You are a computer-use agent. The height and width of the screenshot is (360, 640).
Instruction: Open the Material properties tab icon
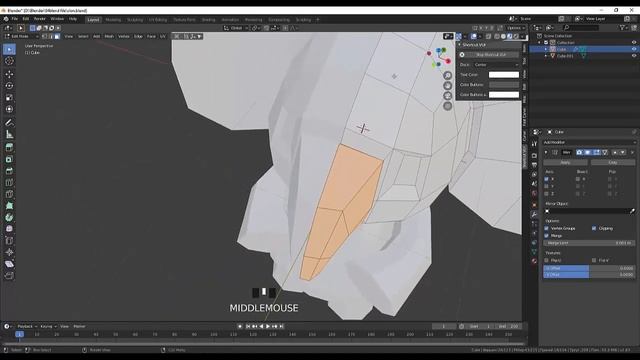click(534, 261)
